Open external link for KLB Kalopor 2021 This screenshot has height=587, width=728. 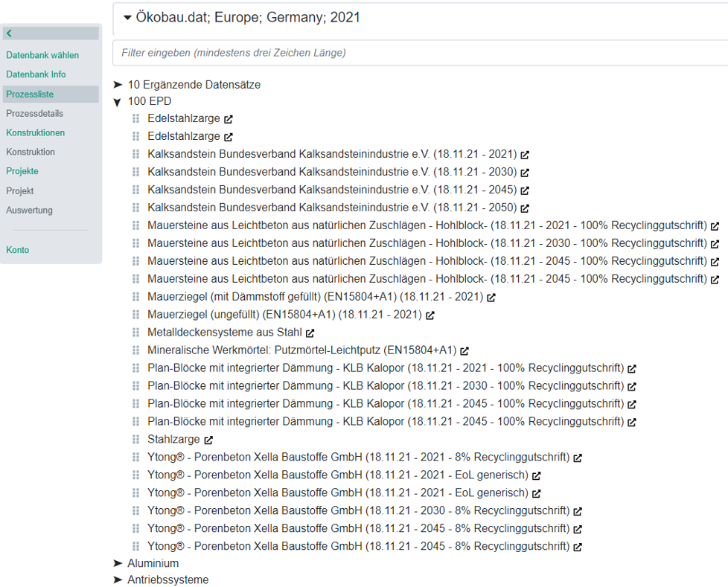(632, 368)
